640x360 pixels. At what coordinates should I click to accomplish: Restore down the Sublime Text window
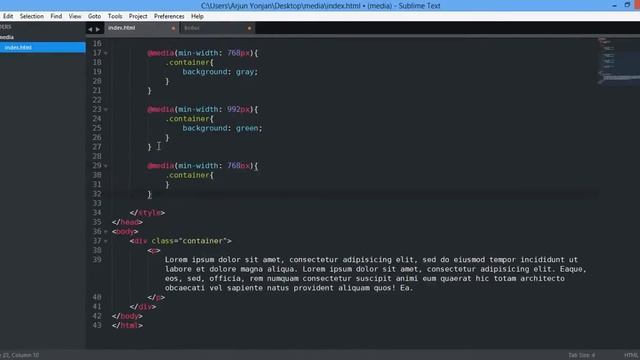pyautogui.click(x=627, y=5)
